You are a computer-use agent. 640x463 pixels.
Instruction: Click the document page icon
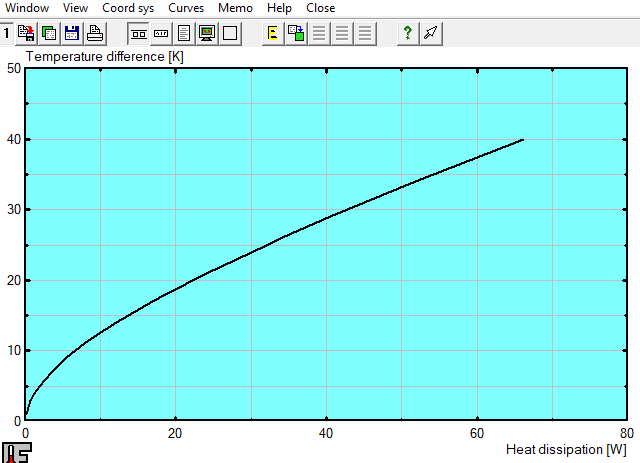(184, 33)
